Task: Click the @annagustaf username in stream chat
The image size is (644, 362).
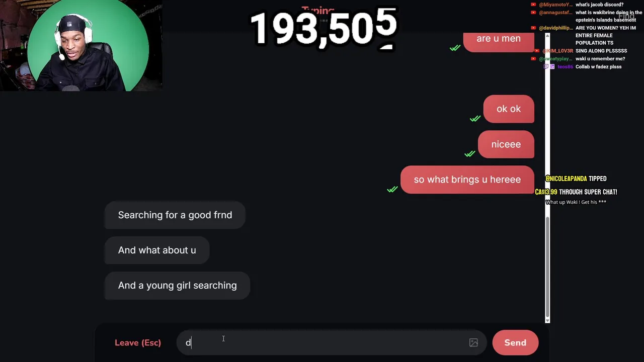Action: [555, 12]
